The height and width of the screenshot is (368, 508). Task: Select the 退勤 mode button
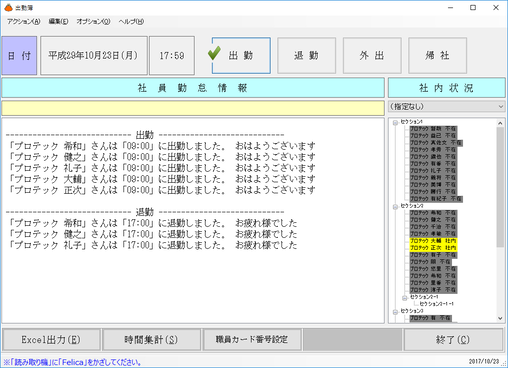[x=306, y=55]
